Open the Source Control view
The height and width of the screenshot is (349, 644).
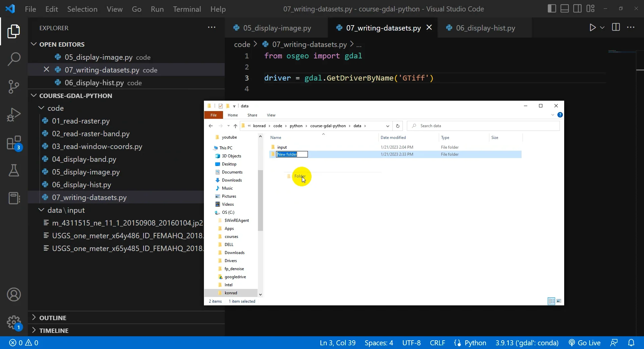tap(14, 87)
